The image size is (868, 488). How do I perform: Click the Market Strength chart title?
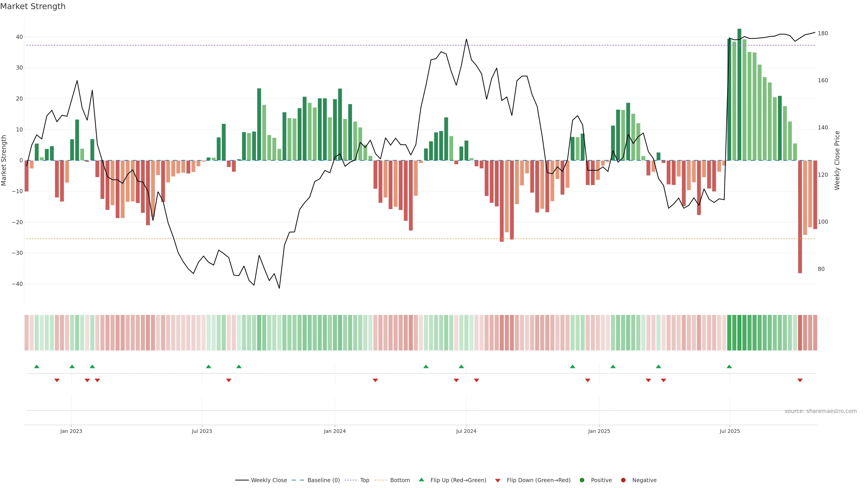click(x=33, y=6)
